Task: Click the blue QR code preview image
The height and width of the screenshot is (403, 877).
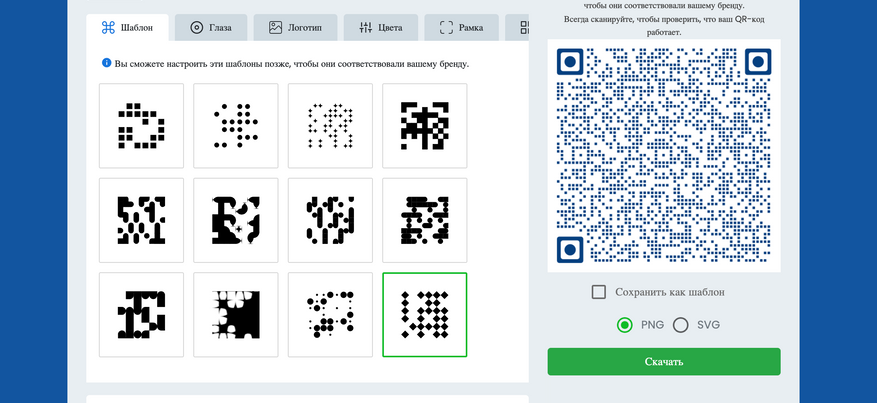Action: tap(664, 156)
